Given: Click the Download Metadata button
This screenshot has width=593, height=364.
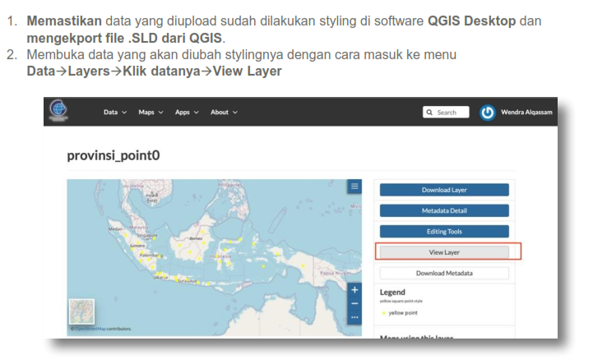Looking at the screenshot, I should (x=444, y=273).
